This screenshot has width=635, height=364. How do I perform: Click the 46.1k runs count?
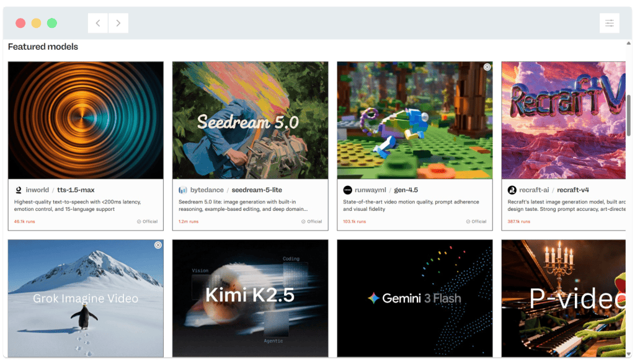(x=25, y=221)
